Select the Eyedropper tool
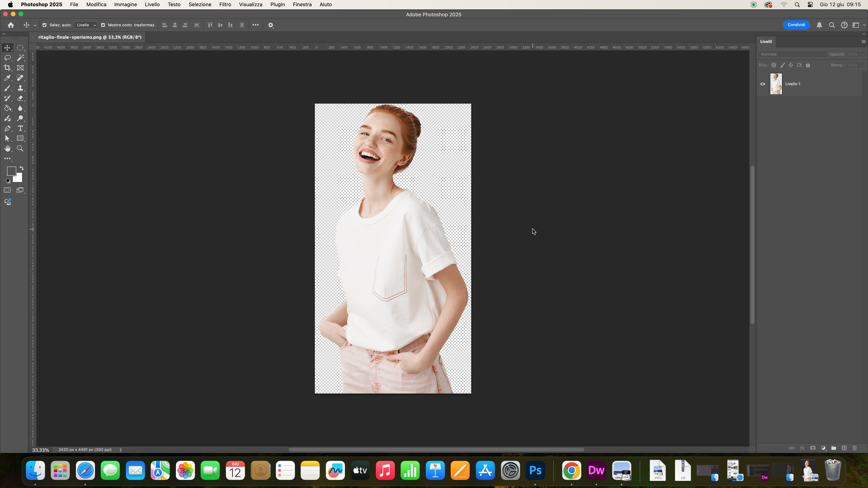868x488 pixels. point(7,78)
